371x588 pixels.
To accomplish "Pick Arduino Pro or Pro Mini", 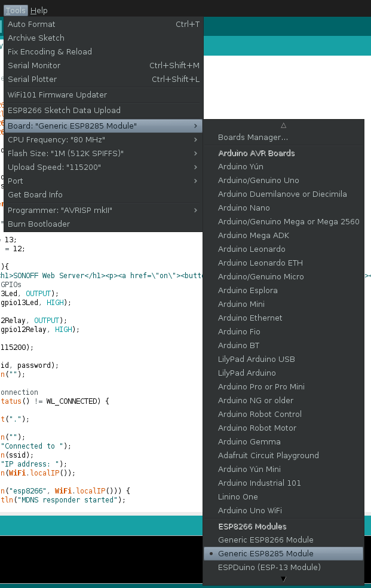I will click(x=283, y=386).
